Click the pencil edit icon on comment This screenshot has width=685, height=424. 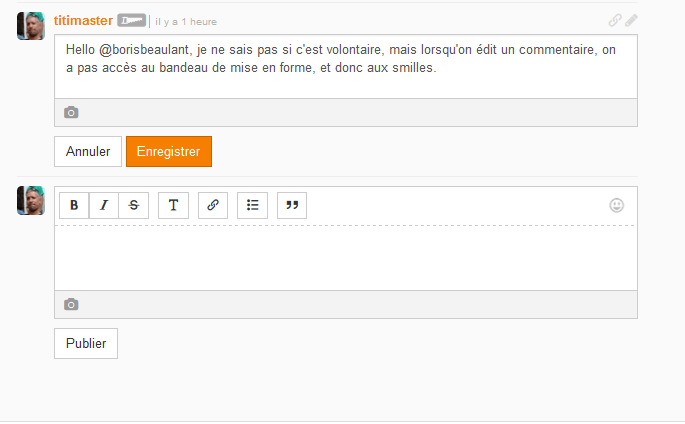pos(631,20)
